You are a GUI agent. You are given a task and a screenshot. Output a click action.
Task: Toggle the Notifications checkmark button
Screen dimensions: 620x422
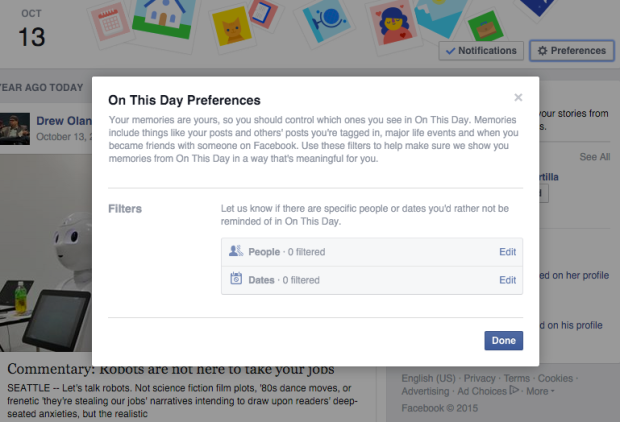pos(482,51)
